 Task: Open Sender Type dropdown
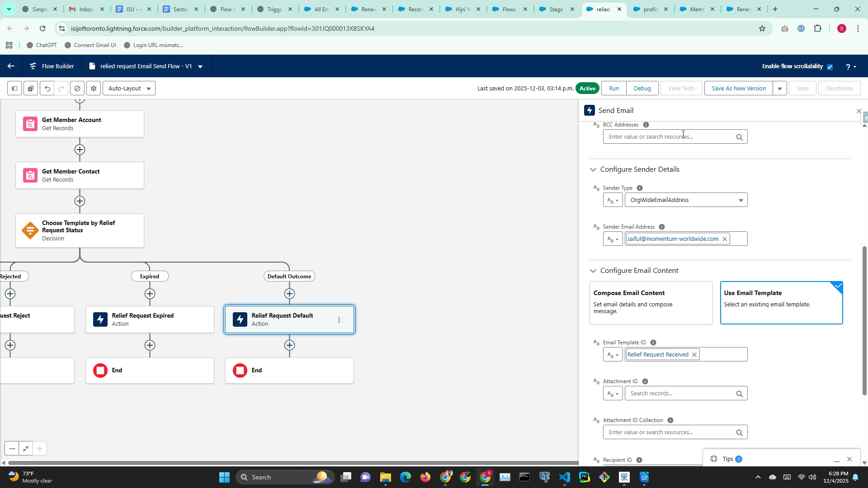click(686, 200)
